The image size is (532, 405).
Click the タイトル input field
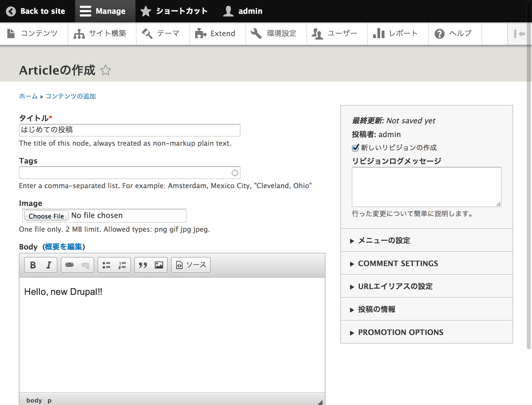coord(130,130)
